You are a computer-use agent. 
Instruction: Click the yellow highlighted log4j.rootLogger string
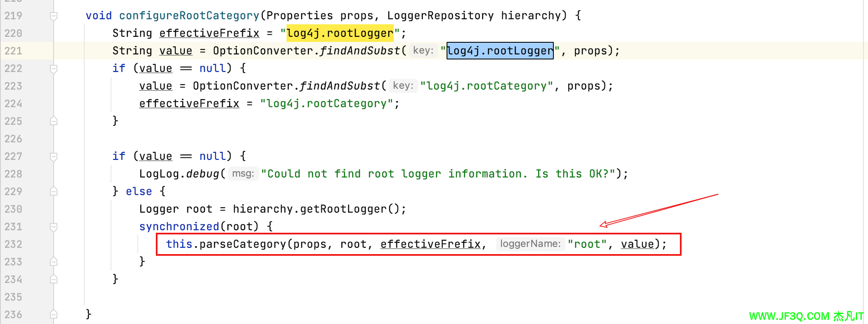(x=340, y=33)
